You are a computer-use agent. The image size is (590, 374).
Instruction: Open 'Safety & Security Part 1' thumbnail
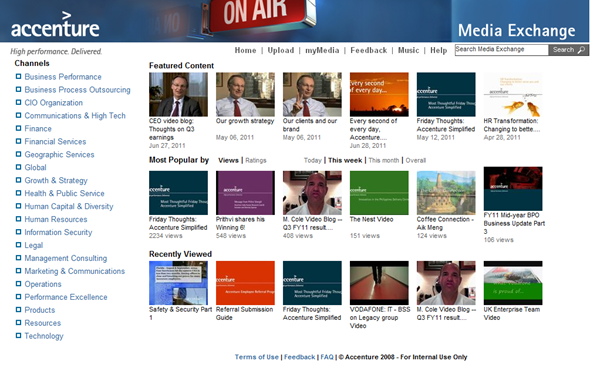click(178, 283)
